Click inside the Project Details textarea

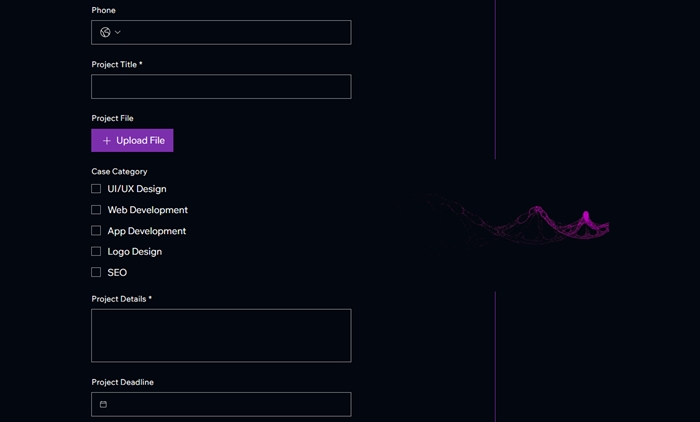point(221,335)
